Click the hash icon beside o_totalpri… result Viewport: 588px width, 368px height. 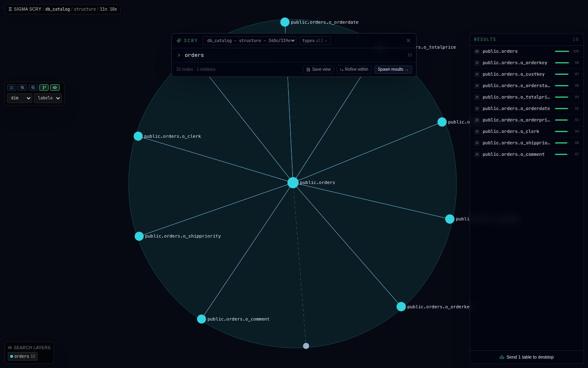[477, 97]
